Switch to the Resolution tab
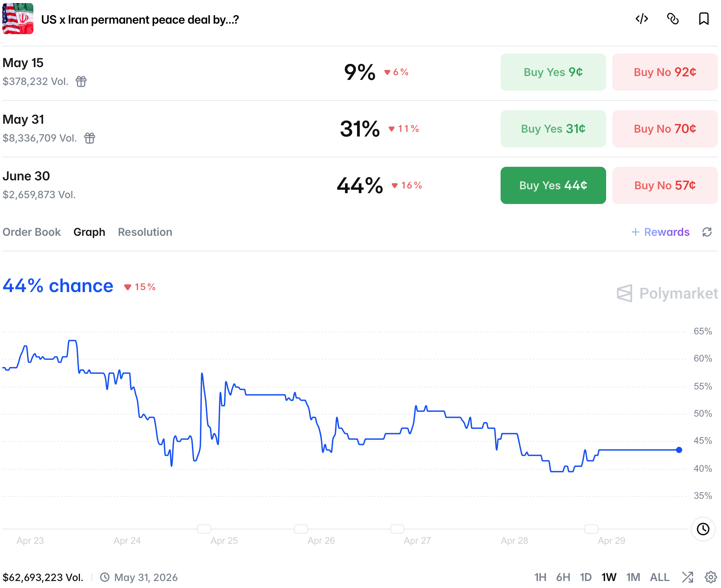 pos(145,232)
